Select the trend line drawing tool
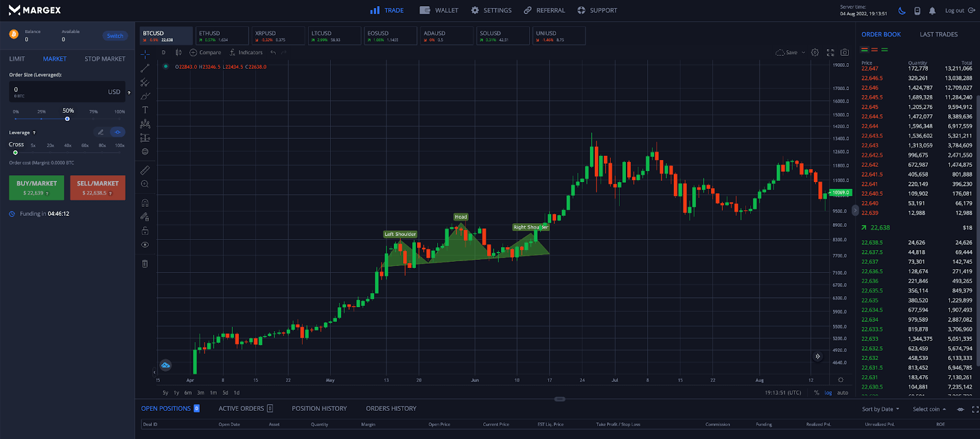The image size is (980, 439). (145, 68)
